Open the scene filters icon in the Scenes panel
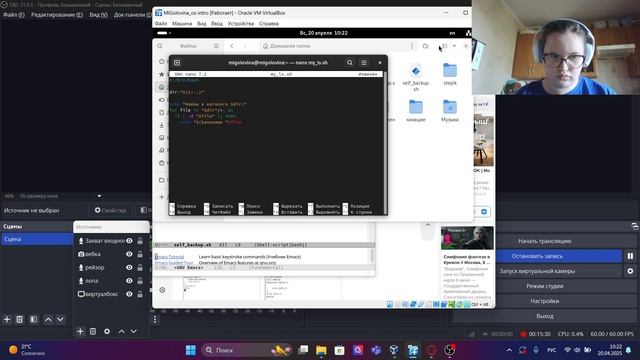 33,319
